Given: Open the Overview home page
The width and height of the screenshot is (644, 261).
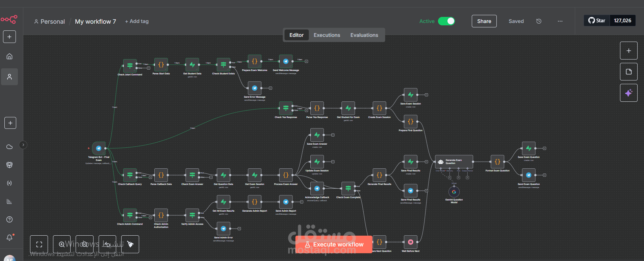Looking at the screenshot, I should point(9,56).
